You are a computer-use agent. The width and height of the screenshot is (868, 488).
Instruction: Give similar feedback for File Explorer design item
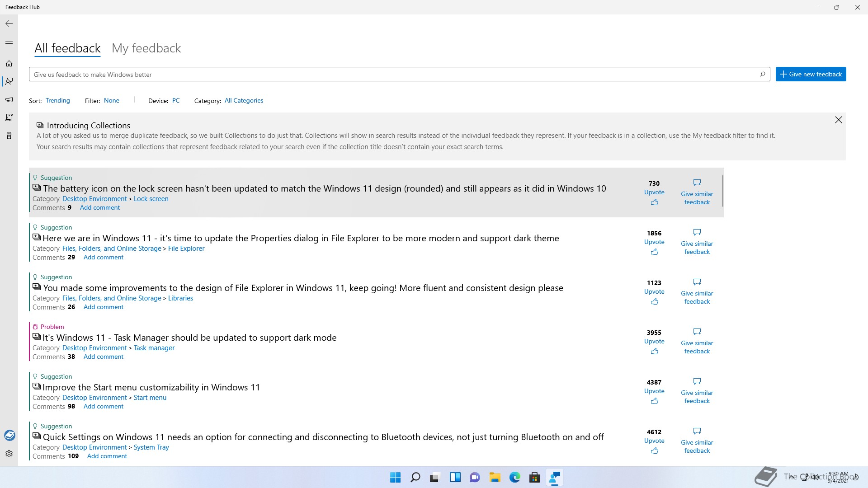click(697, 291)
